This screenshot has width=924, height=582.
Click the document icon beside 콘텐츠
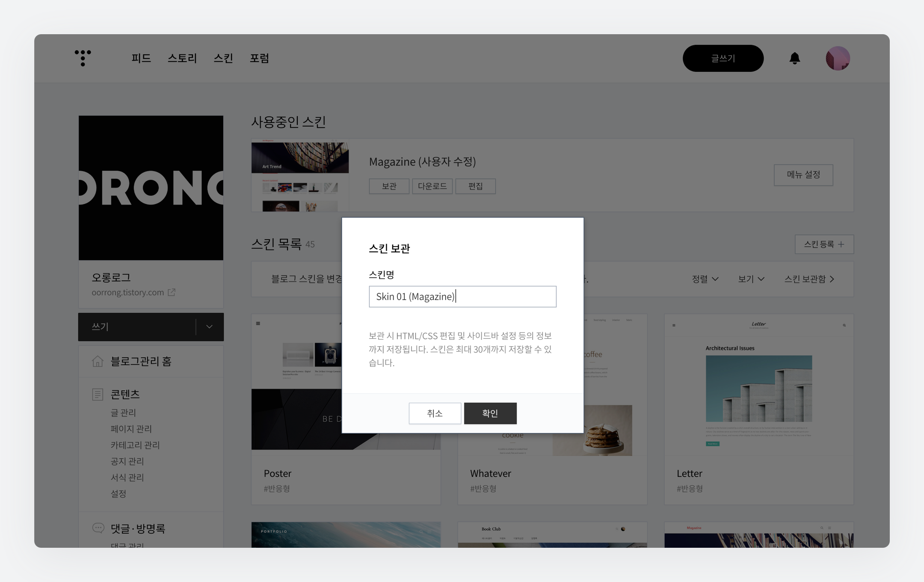(98, 394)
